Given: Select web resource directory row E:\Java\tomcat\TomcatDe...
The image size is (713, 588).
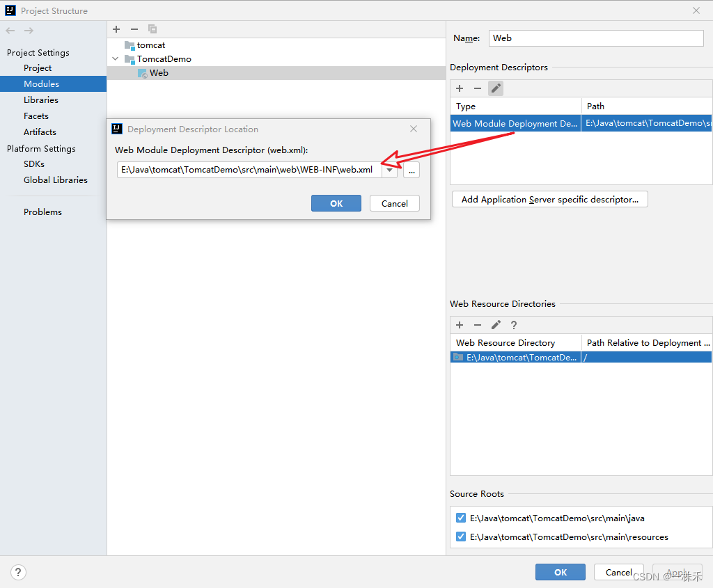Looking at the screenshot, I should (x=516, y=357).
